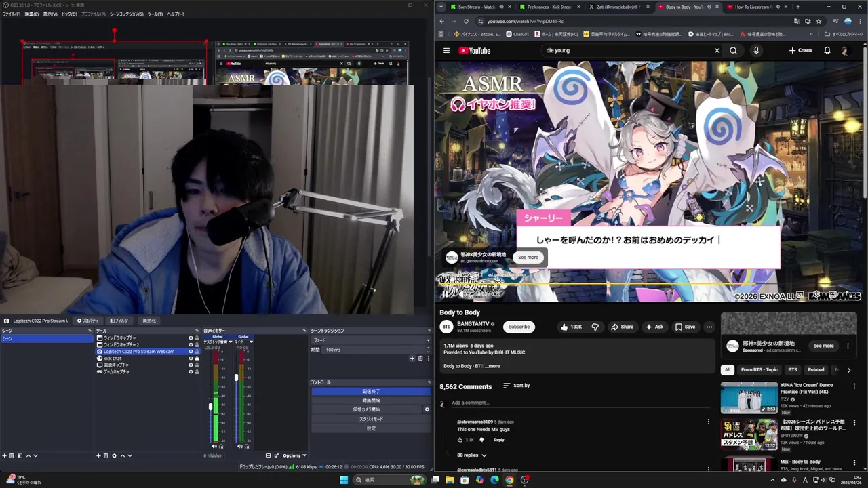
Task: Mute the desktop audio channel speaker icon
Action: 214,446
